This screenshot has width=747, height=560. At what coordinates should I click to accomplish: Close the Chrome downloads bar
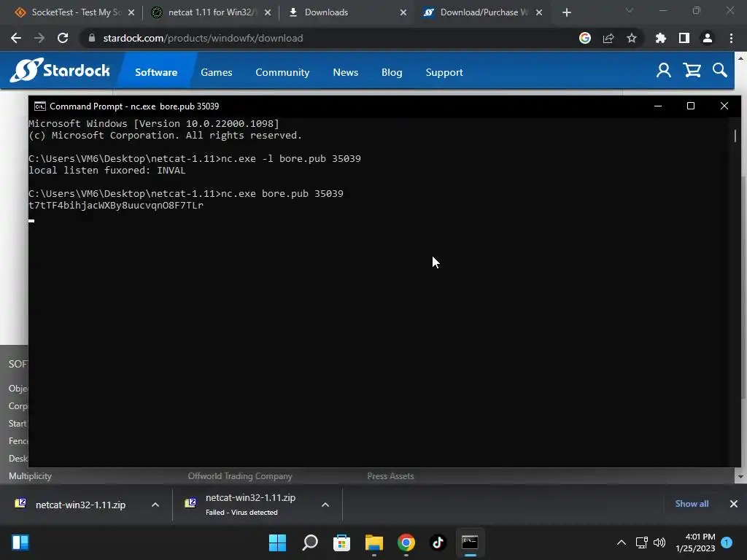coord(734,504)
